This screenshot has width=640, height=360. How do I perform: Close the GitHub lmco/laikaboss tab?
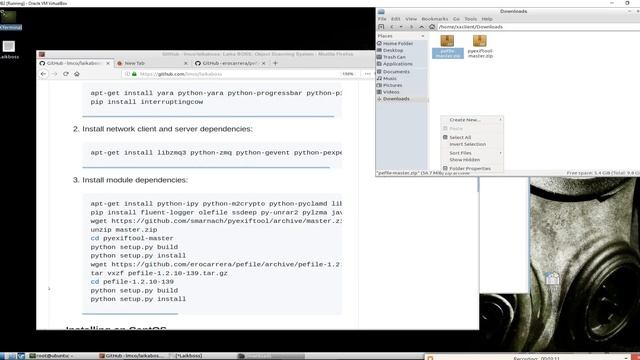click(x=108, y=63)
